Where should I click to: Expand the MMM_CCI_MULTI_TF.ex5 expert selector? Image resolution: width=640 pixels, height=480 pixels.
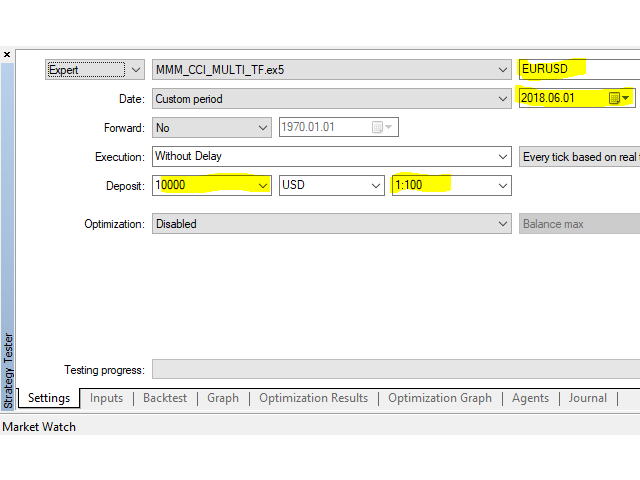pyautogui.click(x=502, y=70)
